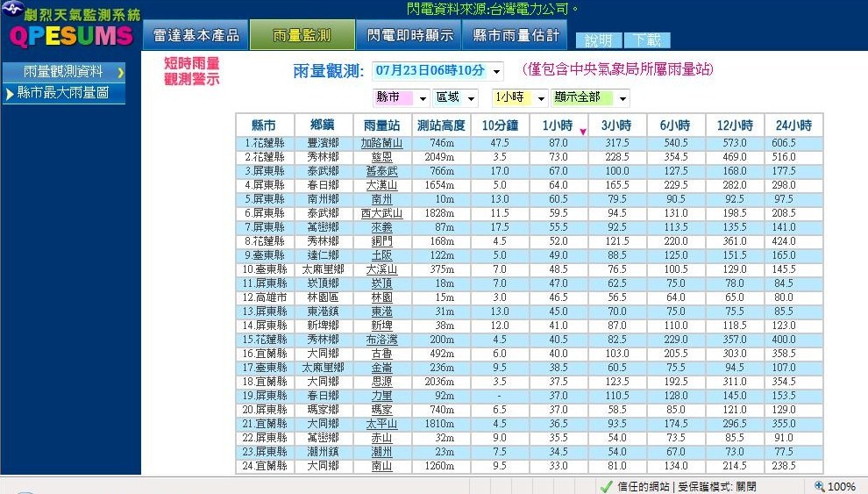This screenshot has width=868, height=494.
Task: Click the arrow marker before 縣市最大雨量圖
Action: tap(10, 93)
